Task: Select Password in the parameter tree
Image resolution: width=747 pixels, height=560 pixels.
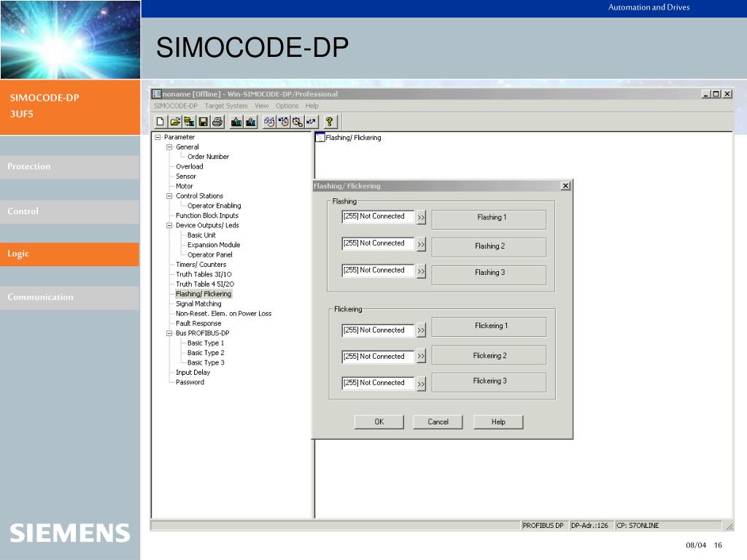Action: click(190, 382)
